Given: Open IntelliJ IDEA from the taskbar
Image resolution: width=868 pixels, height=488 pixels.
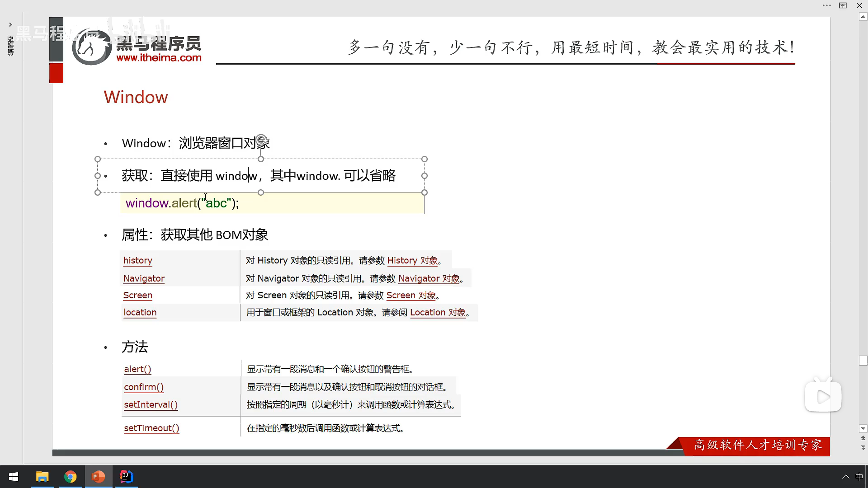Looking at the screenshot, I should pos(126,477).
